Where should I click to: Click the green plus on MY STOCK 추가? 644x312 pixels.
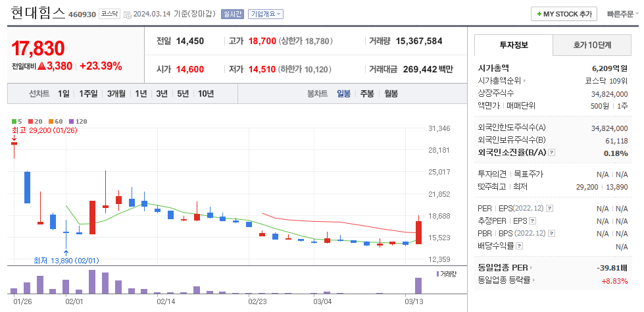coord(539,14)
